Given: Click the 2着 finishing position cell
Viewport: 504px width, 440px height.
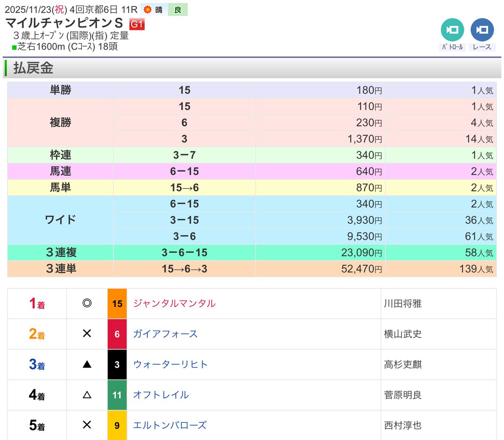Looking at the screenshot, I should (x=37, y=334).
